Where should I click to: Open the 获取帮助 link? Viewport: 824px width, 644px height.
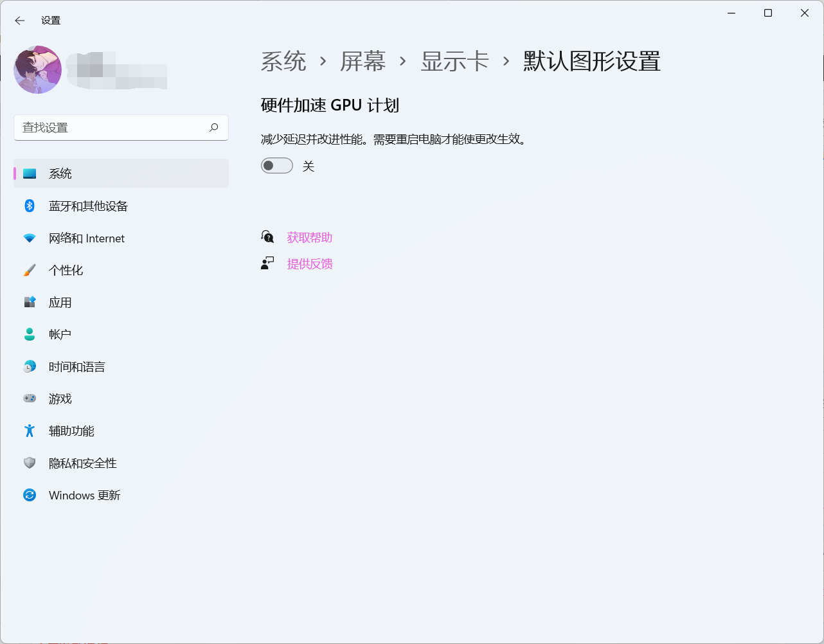coord(309,238)
